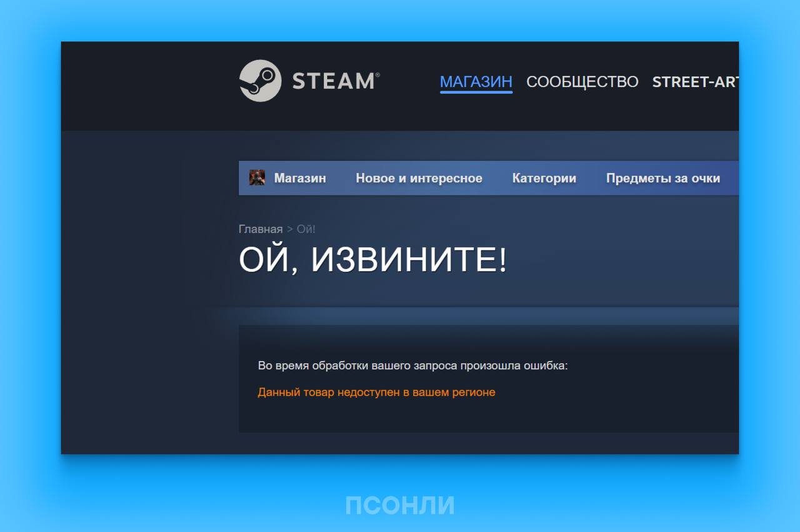800x532 pixels.
Task: Open the Новое и интересное menu
Action: (x=419, y=178)
